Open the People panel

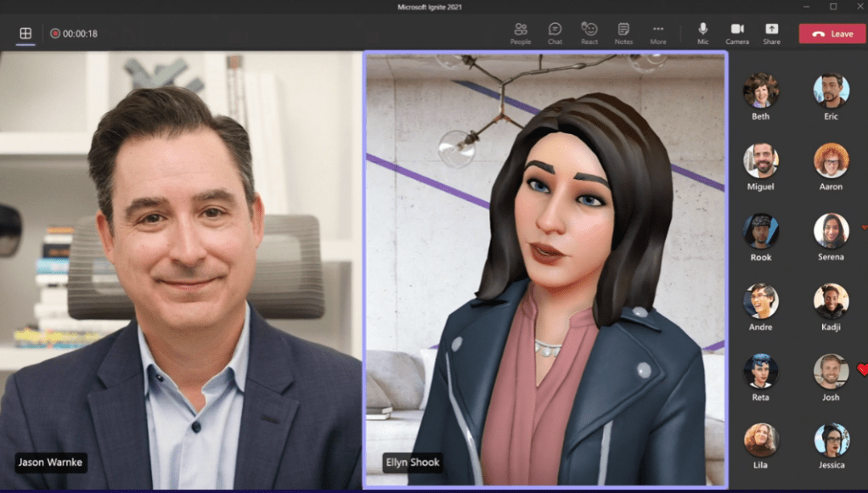(520, 33)
